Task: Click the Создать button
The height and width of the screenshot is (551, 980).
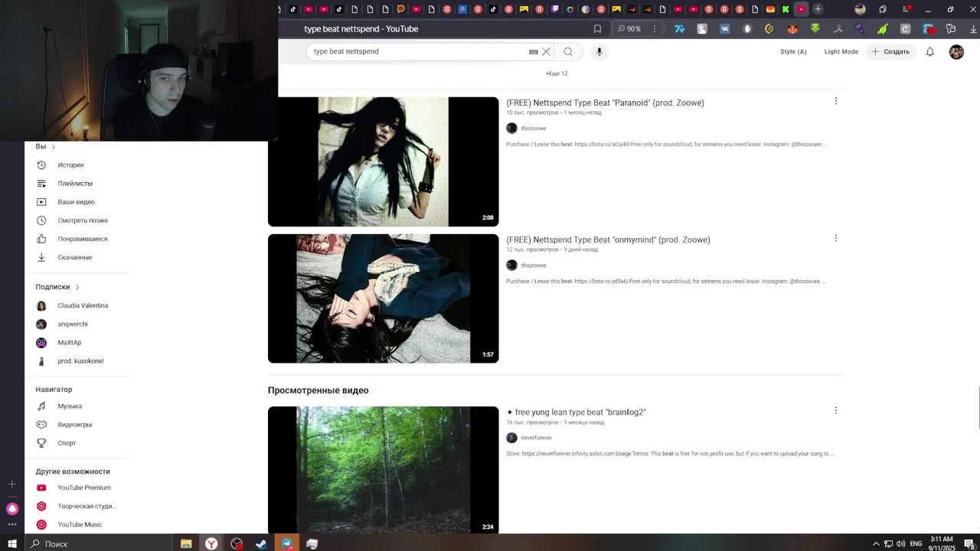Action: [890, 52]
